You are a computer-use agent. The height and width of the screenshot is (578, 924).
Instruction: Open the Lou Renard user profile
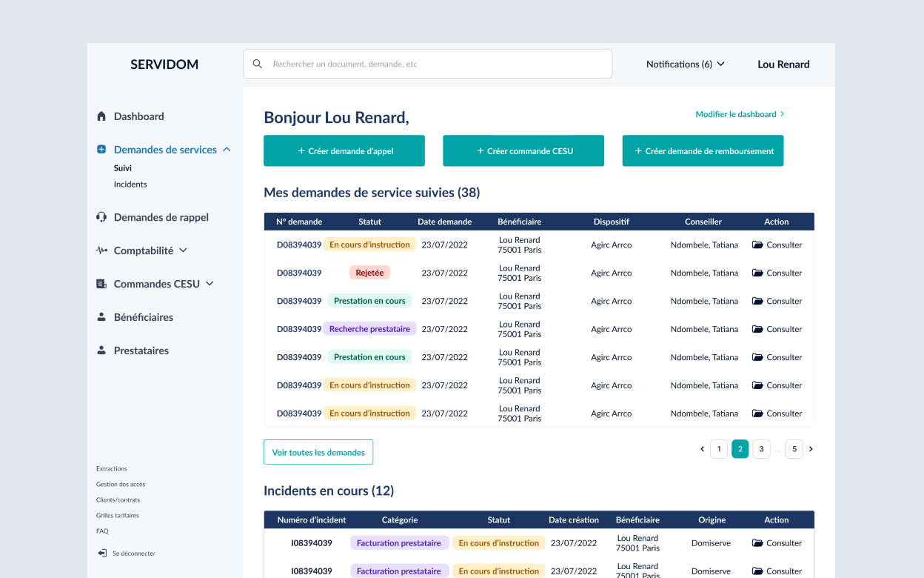(783, 64)
